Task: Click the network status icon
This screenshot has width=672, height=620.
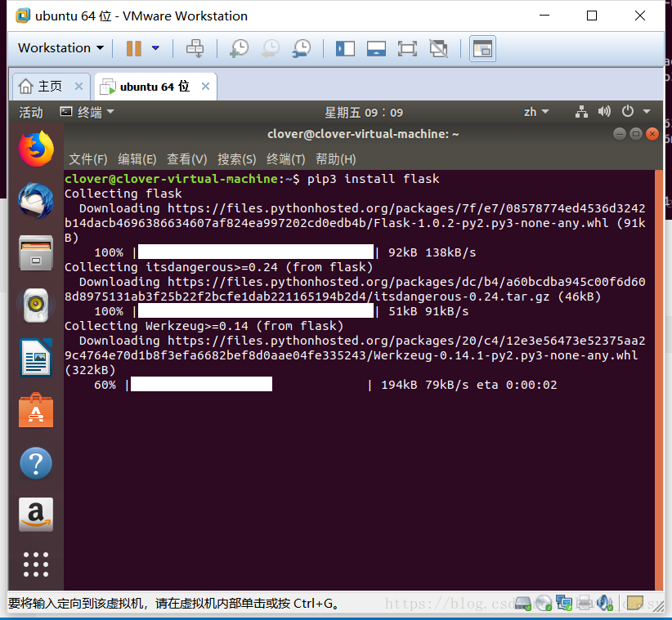Action: tap(581, 112)
